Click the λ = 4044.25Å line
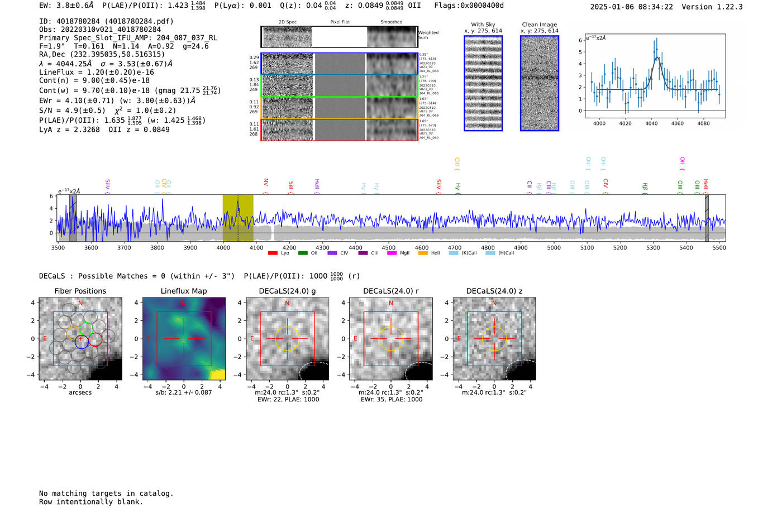Screen dimensions: 782x532 coord(106,64)
